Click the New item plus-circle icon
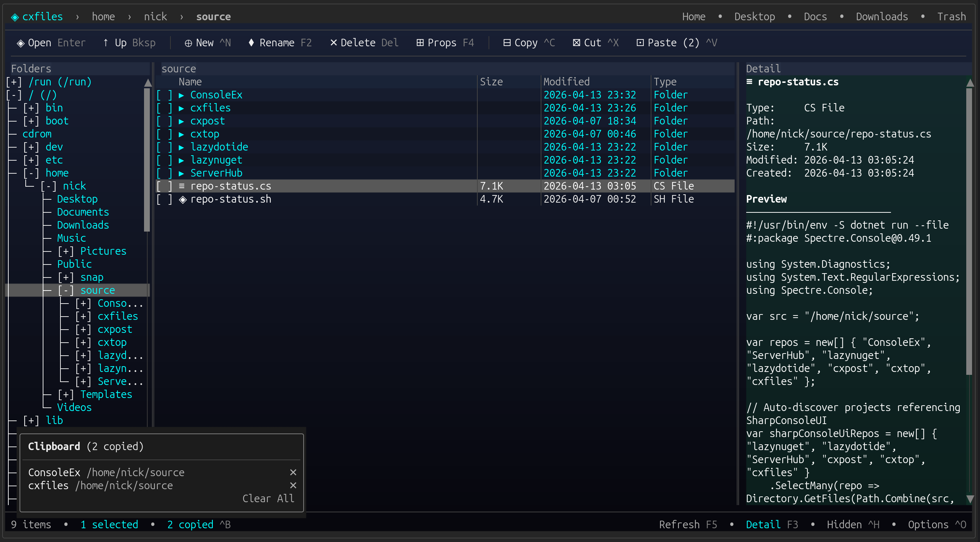980x542 pixels. coord(188,43)
